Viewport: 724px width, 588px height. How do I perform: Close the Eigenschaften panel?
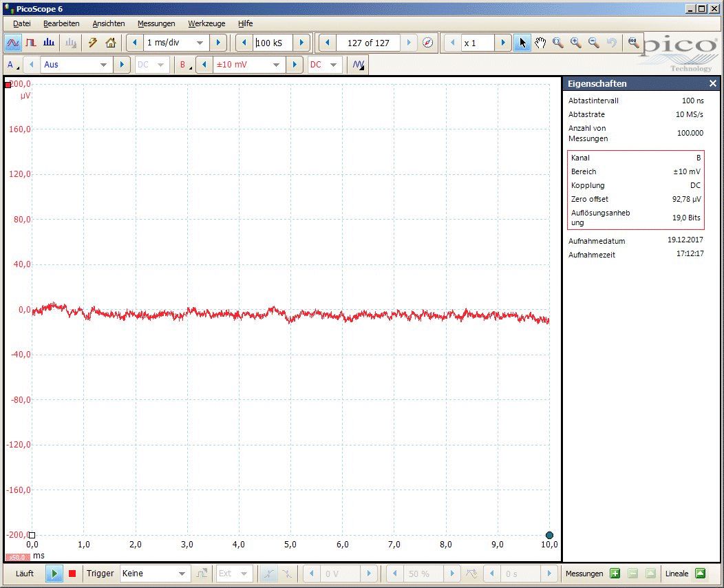[713, 83]
